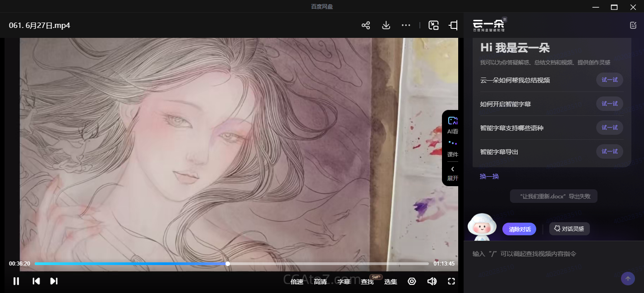Go to the previous video
Screen dimensions: 644x293
tap(36, 281)
